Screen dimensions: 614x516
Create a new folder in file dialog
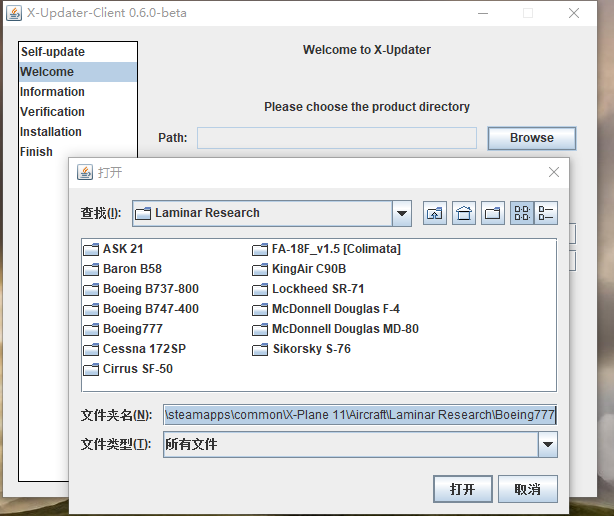pos(493,213)
